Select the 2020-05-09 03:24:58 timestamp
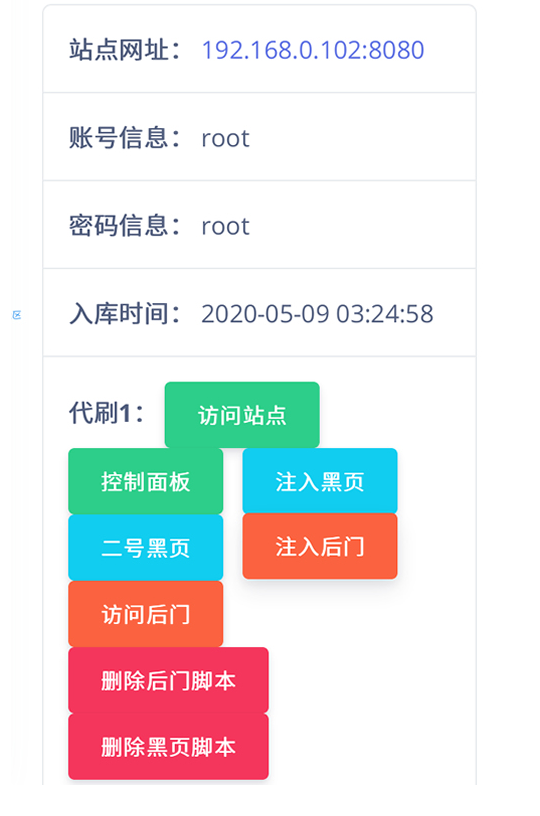The height and width of the screenshot is (816, 540). pyautogui.click(x=317, y=314)
